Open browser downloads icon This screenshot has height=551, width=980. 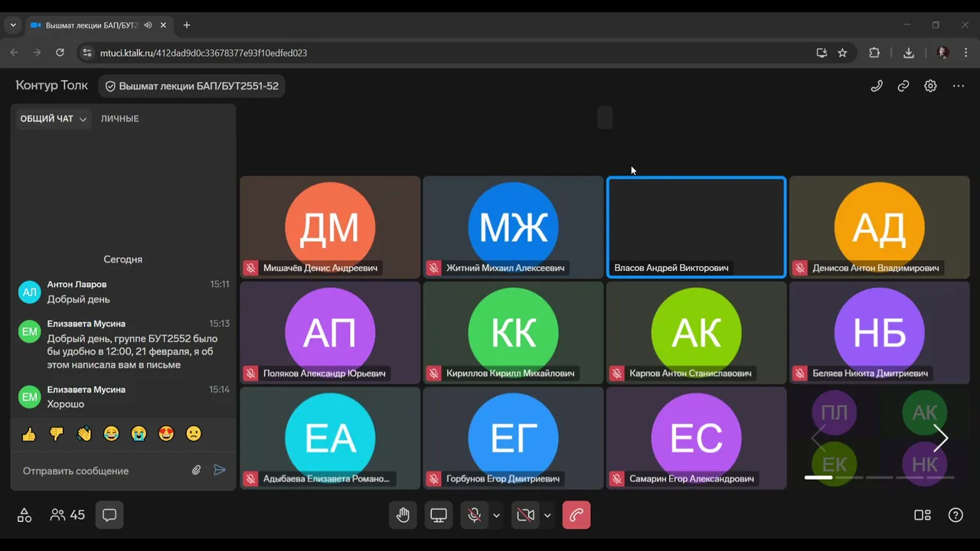(x=909, y=53)
